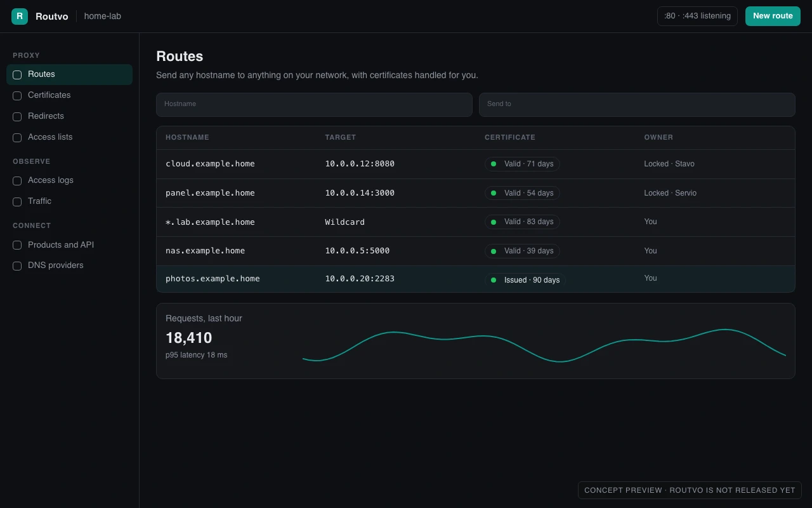This screenshot has height=508, width=812.
Task: Click the Products and API sidebar icon
Action: [17, 245]
